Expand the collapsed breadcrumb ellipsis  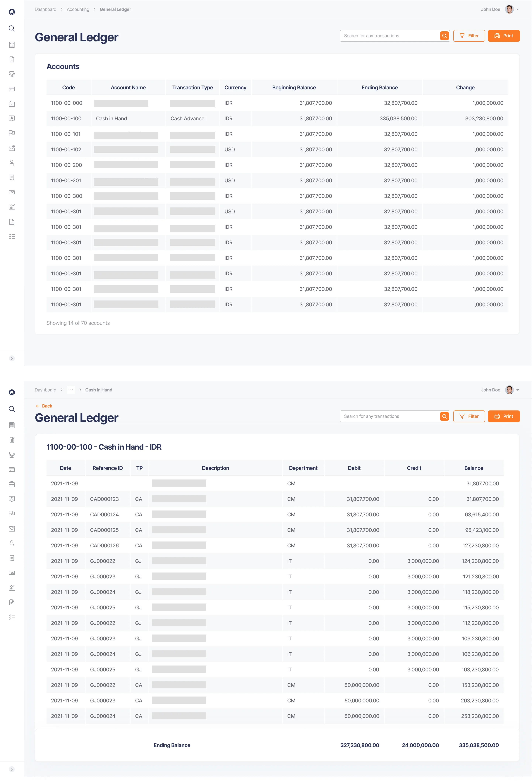pos(71,390)
